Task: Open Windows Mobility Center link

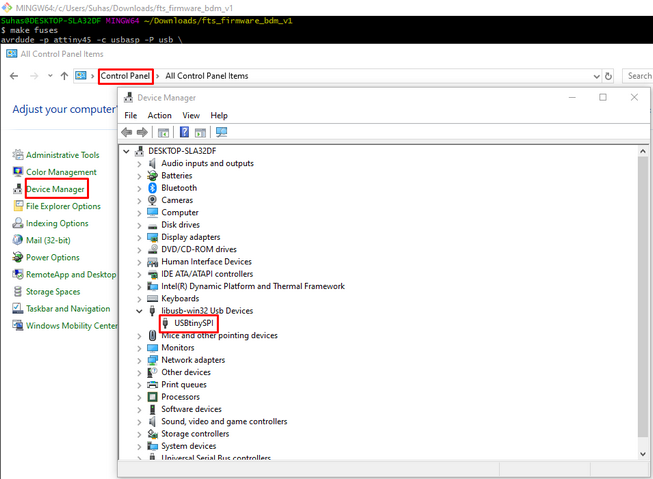Action: click(x=72, y=326)
